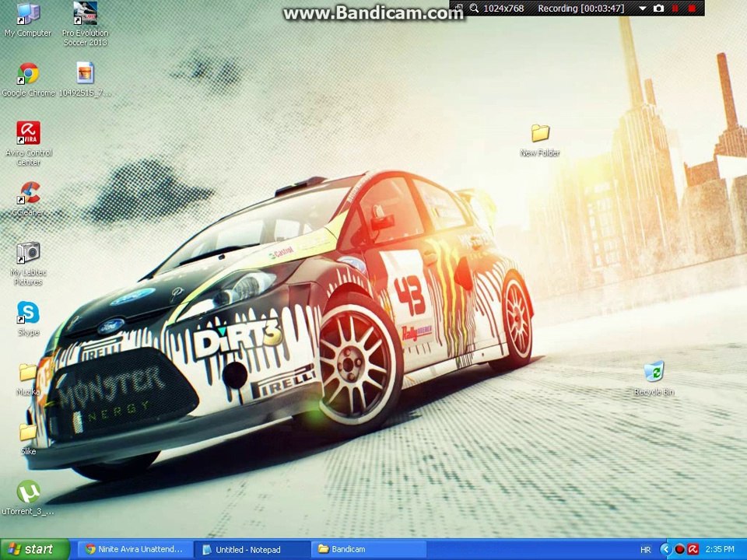Stop the Bandicam recording
This screenshot has height=560, width=747.
click(x=693, y=8)
